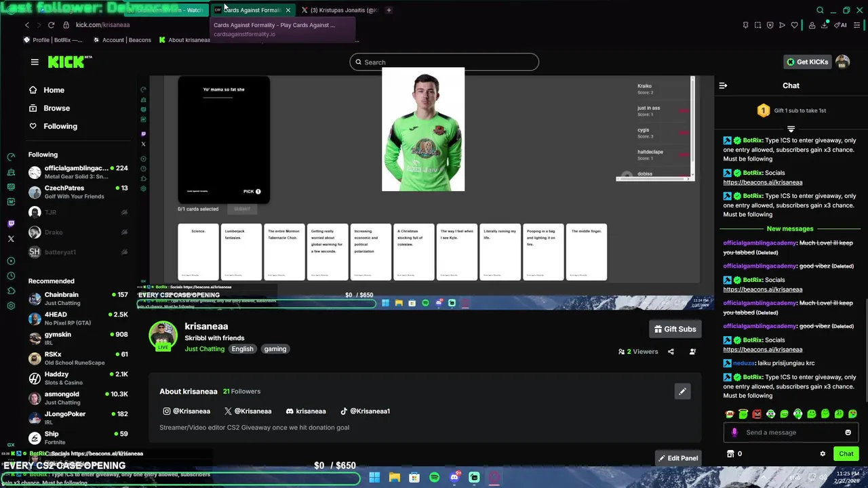Open a new browser tab
Screen dimensions: 868x488
pyautogui.click(x=389, y=10)
